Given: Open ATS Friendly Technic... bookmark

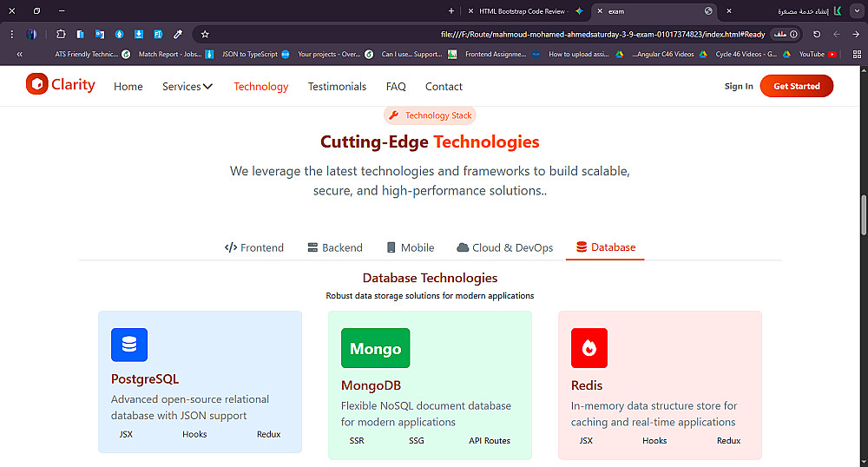Looking at the screenshot, I should [x=93, y=54].
